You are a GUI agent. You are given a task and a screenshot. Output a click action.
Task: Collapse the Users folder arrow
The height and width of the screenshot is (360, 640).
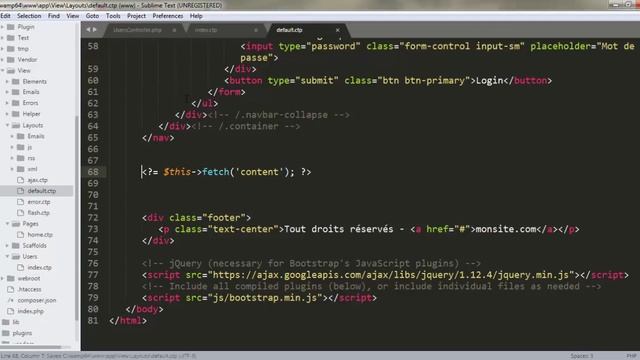(7, 257)
